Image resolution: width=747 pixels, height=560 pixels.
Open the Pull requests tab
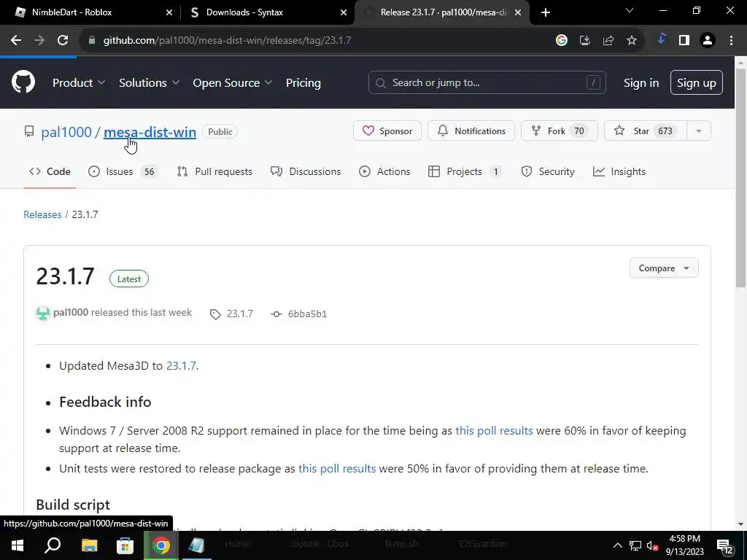click(x=214, y=171)
